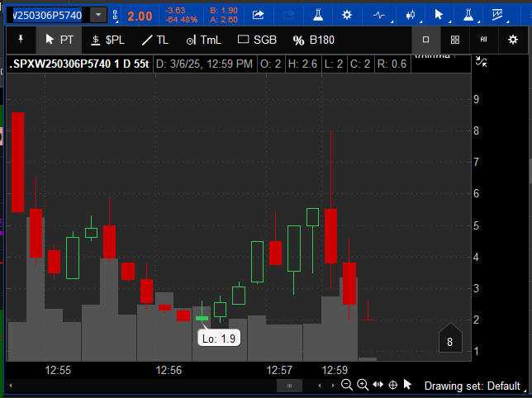Click the last price 2.00
The width and height of the screenshot is (532, 398).
coord(140,17)
